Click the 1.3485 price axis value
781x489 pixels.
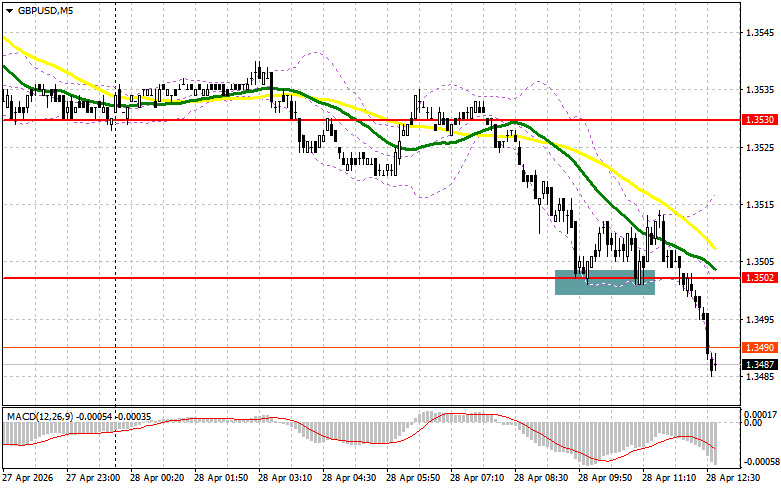pos(760,377)
